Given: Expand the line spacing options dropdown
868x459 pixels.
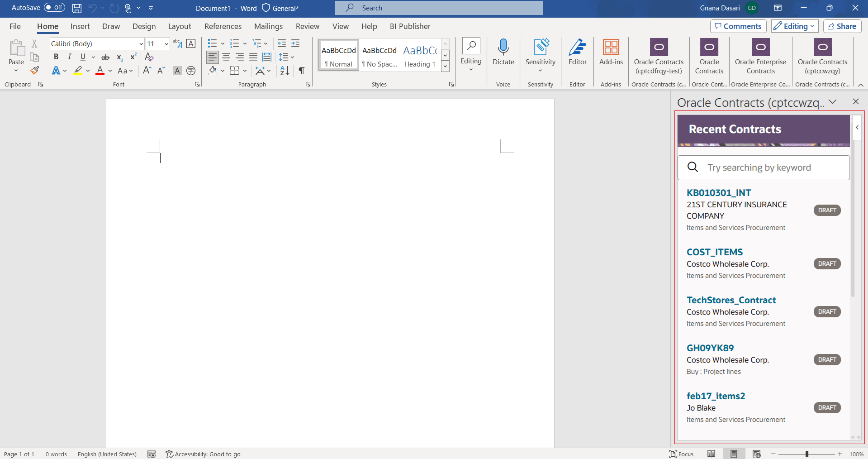Looking at the screenshot, I should coord(292,57).
